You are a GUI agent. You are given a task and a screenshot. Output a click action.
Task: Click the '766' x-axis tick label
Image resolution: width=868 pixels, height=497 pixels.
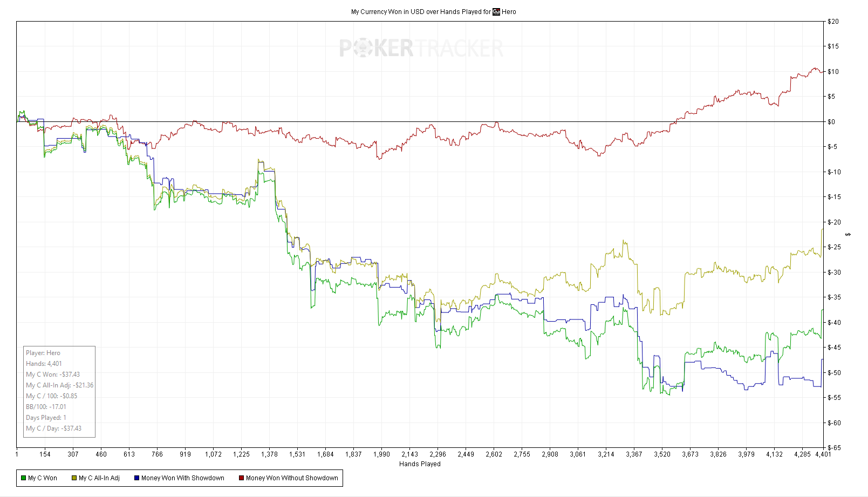(x=157, y=454)
